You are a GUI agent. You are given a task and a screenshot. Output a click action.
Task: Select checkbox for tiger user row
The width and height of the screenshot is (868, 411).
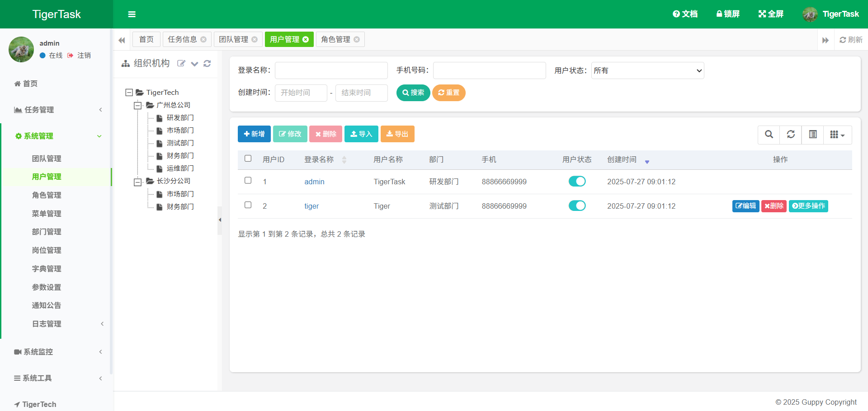[x=248, y=205]
